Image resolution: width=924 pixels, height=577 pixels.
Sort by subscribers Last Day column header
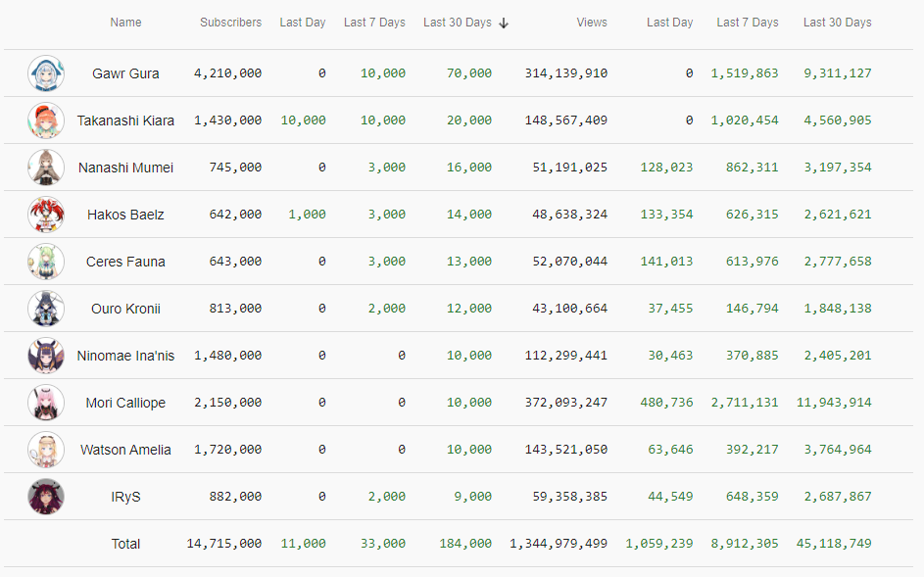[303, 23]
